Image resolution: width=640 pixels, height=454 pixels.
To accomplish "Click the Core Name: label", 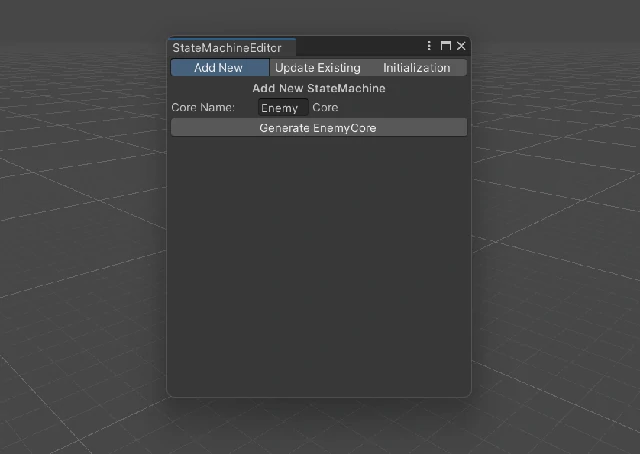I will click(203, 107).
